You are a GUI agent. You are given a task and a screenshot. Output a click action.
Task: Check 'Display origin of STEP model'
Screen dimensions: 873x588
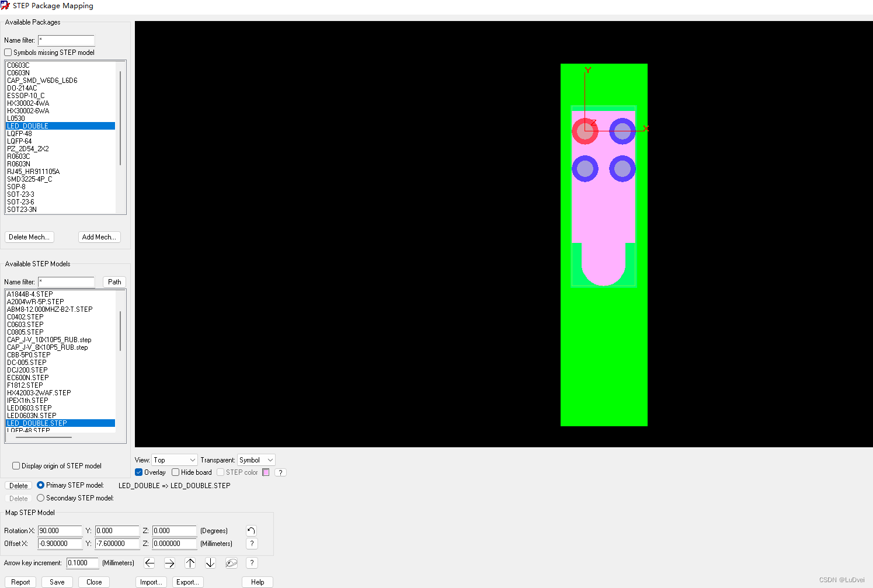(x=15, y=465)
